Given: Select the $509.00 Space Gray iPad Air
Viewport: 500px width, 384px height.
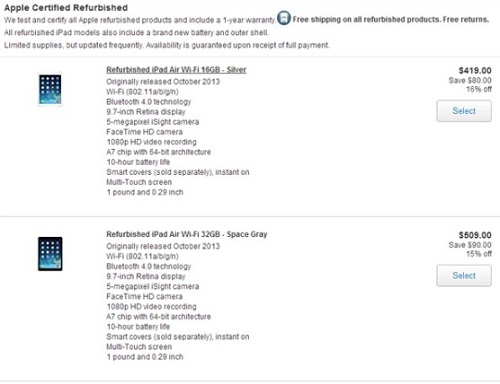Looking at the screenshot, I should (464, 276).
